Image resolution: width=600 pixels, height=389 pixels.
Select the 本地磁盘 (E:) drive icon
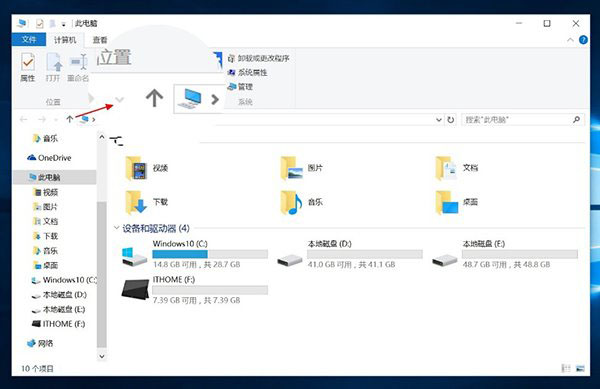445,260
